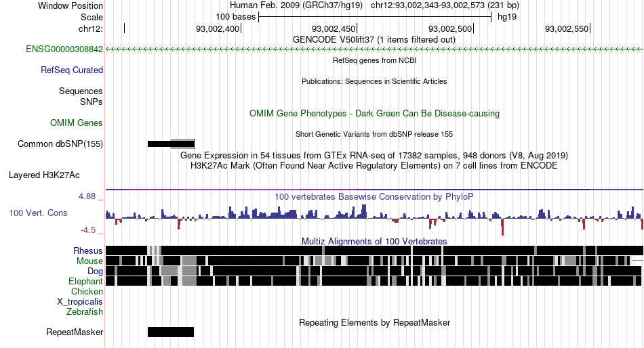Screen dimensions: 644x348
Task: Click the OMIM Gene Phenotypes title
Action: (x=374, y=113)
